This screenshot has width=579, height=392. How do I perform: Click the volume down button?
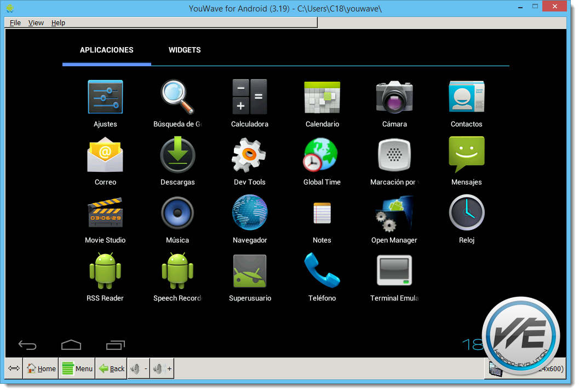click(139, 368)
